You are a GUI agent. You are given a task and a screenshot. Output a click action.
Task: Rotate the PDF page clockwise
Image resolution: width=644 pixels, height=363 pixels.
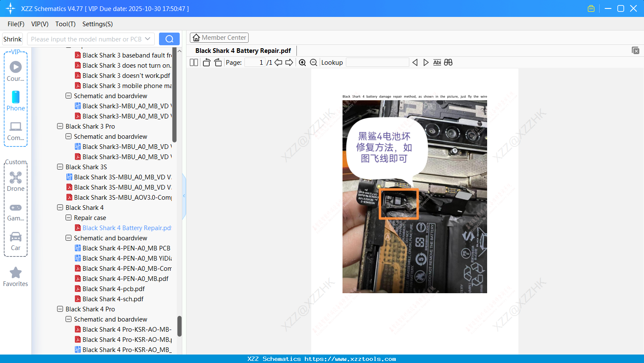coord(218,63)
